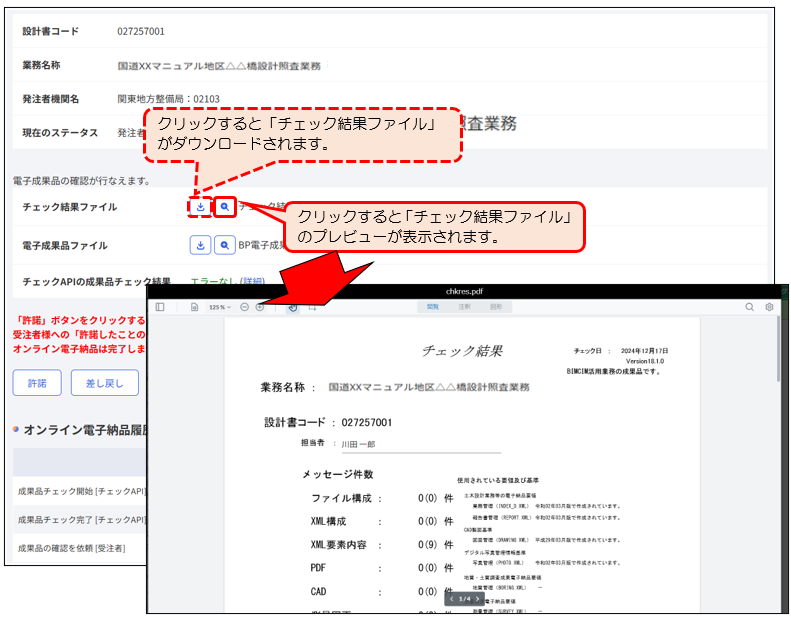Click the XML要素内容 count 0(9) in PDF

click(x=428, y=544)
